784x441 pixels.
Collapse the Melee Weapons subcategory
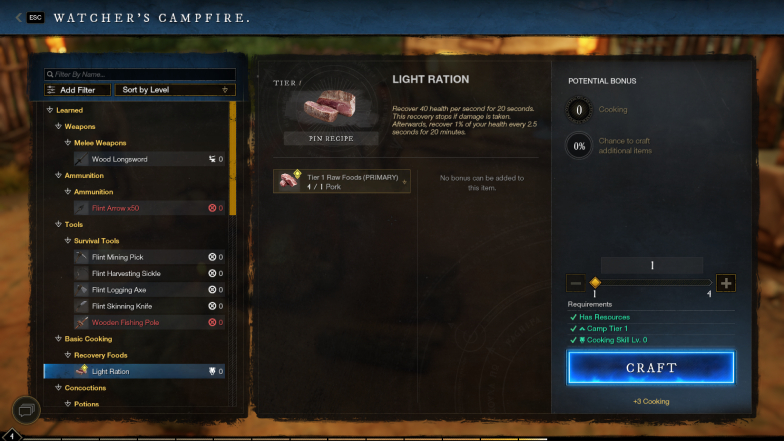(x=68, y=143)
